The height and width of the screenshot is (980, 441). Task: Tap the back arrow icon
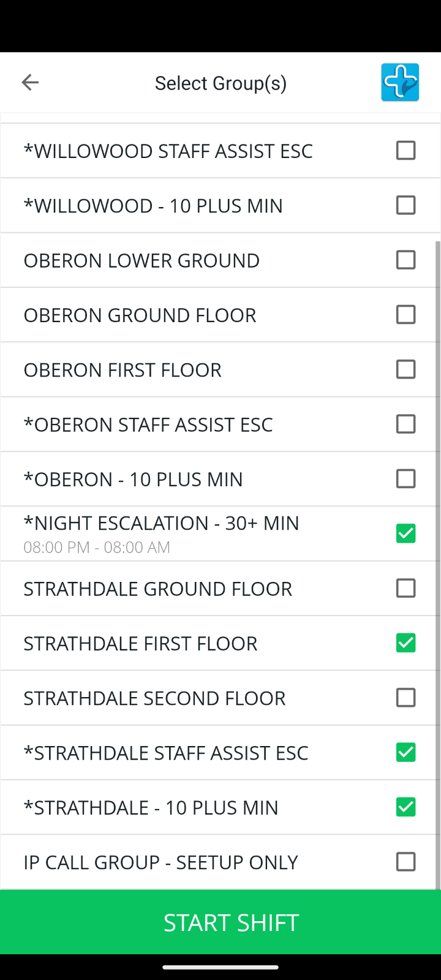click(x=30, y=83)
